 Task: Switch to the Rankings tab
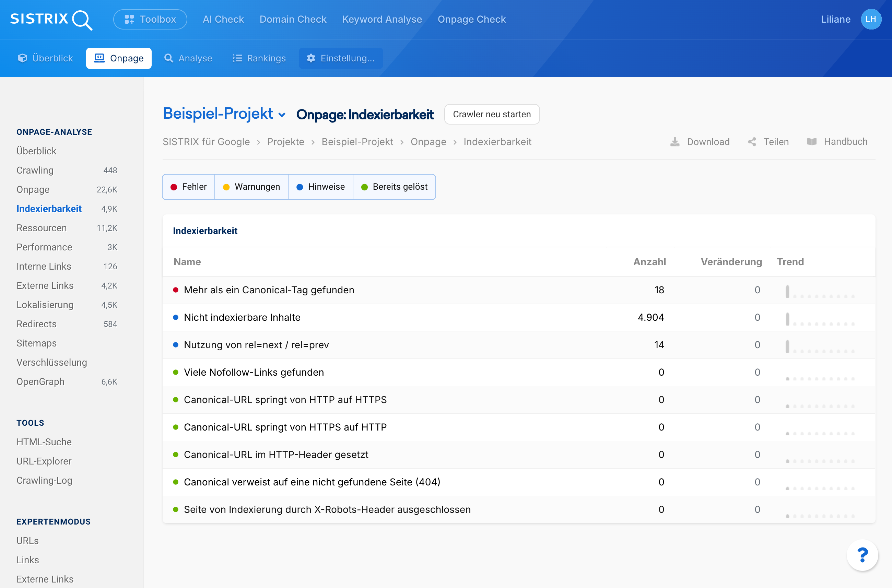[x=259, y=58]
